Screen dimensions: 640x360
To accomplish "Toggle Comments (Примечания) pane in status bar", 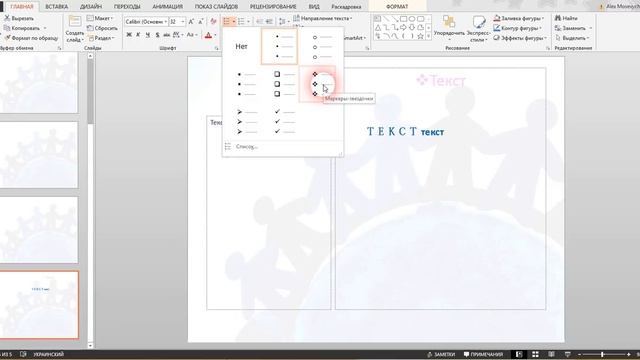I will (x=484, y=354).
